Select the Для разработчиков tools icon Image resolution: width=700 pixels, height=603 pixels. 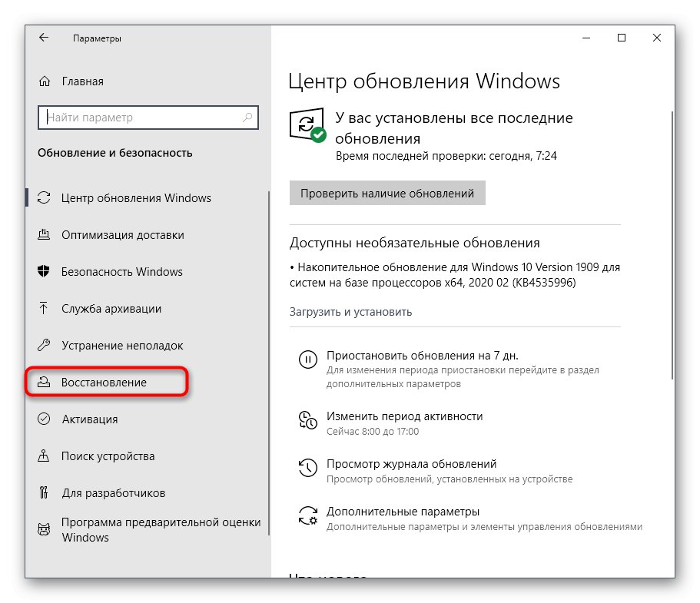(44, 492)
